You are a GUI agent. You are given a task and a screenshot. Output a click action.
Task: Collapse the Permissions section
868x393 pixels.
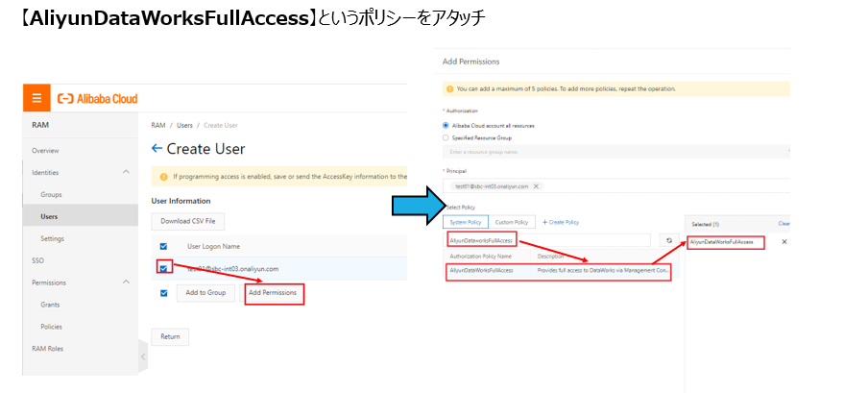(126, 282)
